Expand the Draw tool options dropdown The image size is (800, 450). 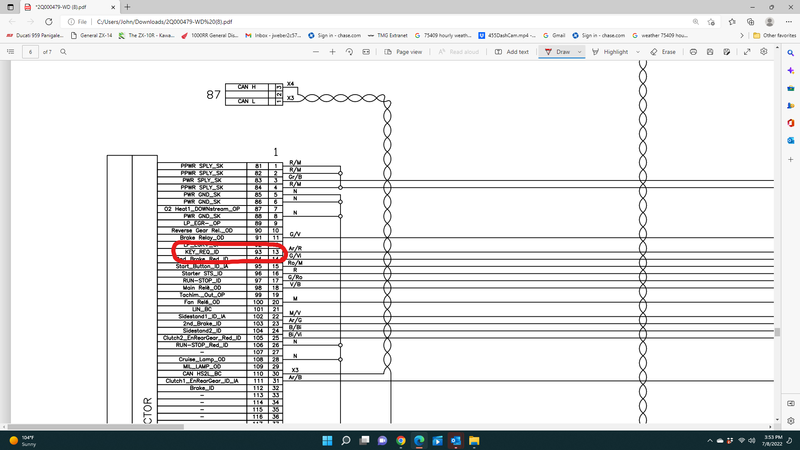pyautogui.click(x=579, y=52)
